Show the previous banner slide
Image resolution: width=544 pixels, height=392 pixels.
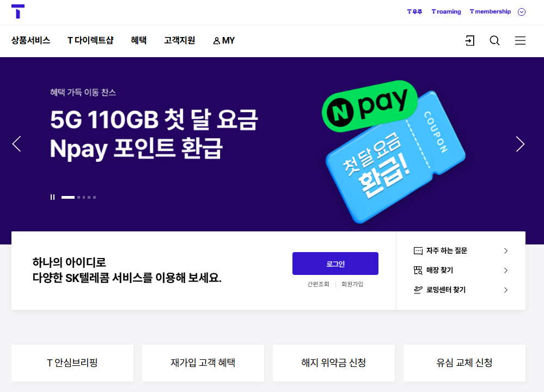[x=17, y=144]
